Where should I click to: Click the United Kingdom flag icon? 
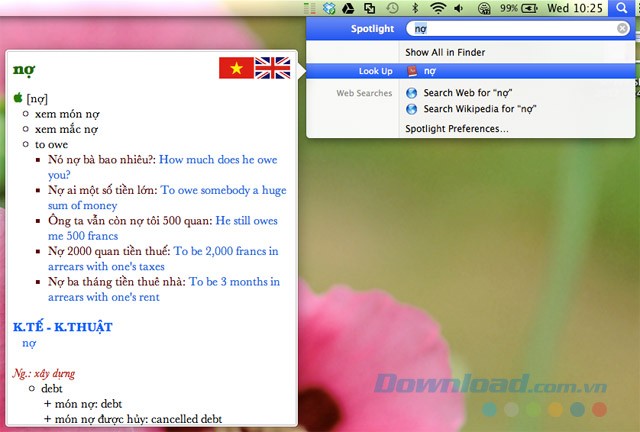(x=272, y=68)
